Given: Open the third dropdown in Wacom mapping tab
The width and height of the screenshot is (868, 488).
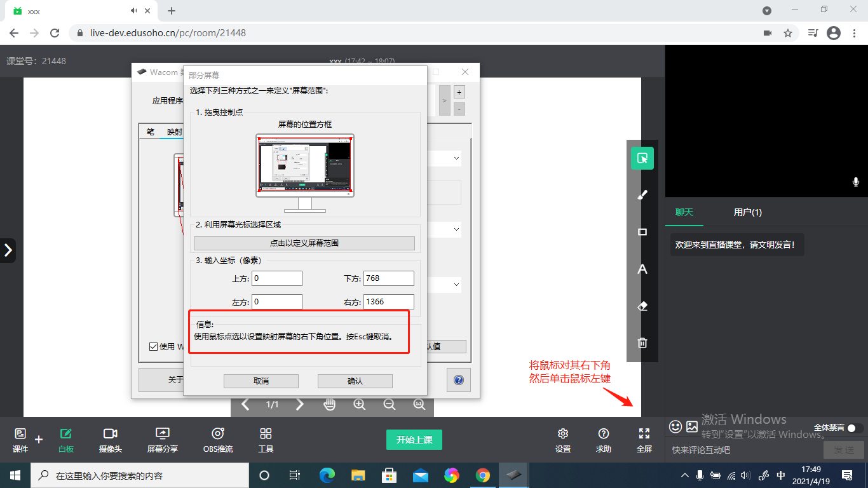Looking at the screenshot, I should click(x=456, y=284).
